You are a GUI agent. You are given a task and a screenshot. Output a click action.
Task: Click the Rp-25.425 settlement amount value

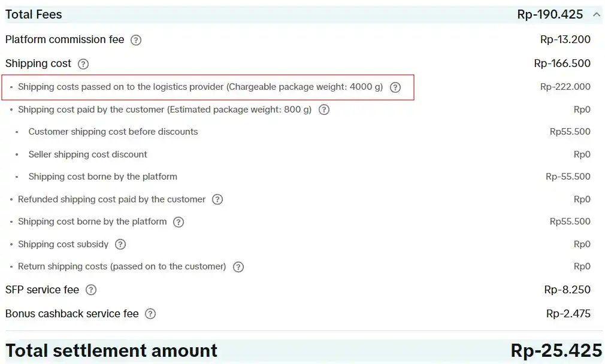point(556,350)
